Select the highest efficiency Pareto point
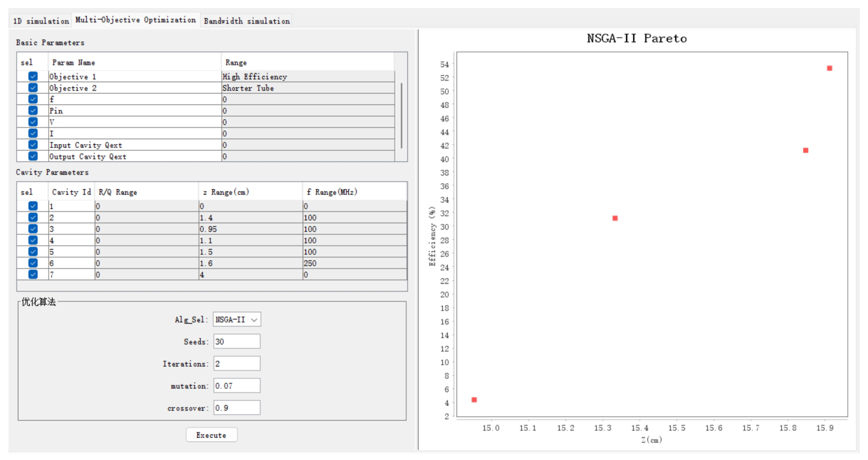The height and width of the screenshot is (460, 868). point(829,68)
